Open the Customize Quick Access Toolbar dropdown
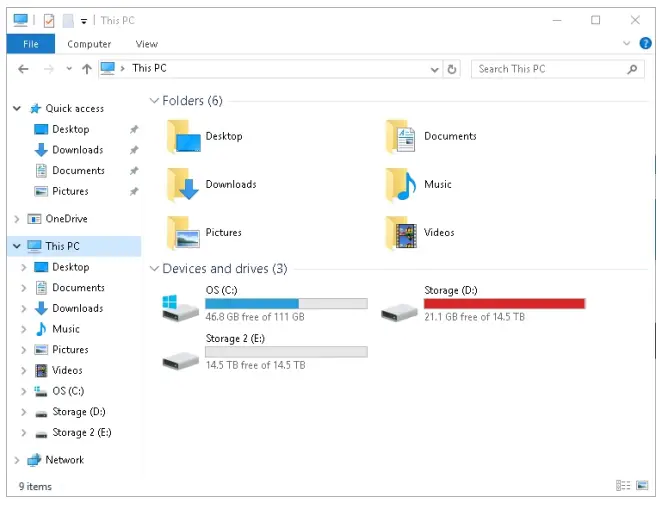Screen dimensions: 662x511 [84, 21]
